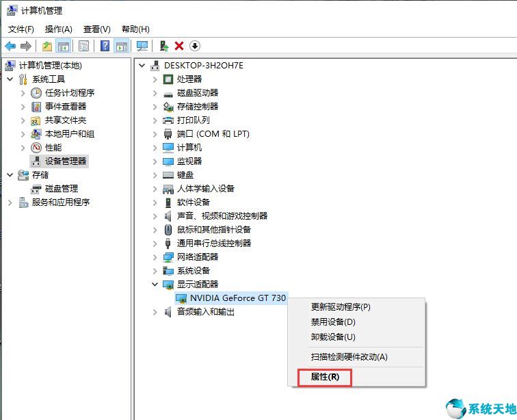517x420 pixels.
Task: Collapse the 存储 node in left tree
Action: (x=10, y=175)
